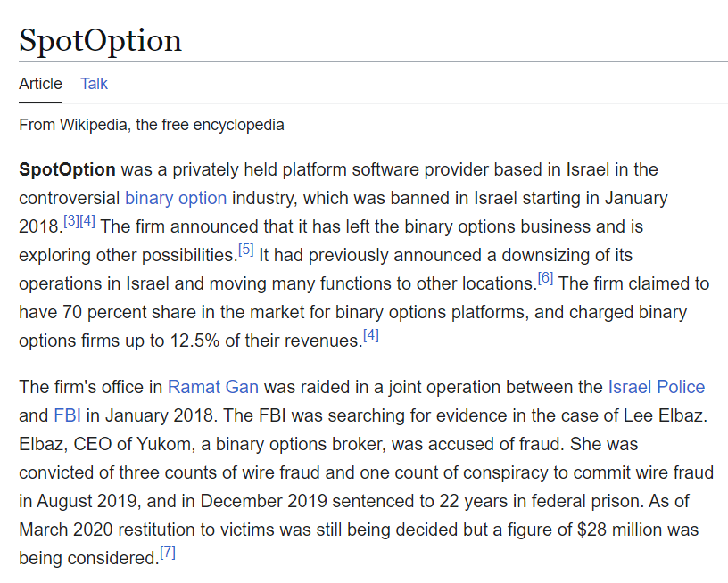This screenshot has height=583, width=728.
Task: Click the 12.5% figure in first paragraph
Action: tap(194, 341)
